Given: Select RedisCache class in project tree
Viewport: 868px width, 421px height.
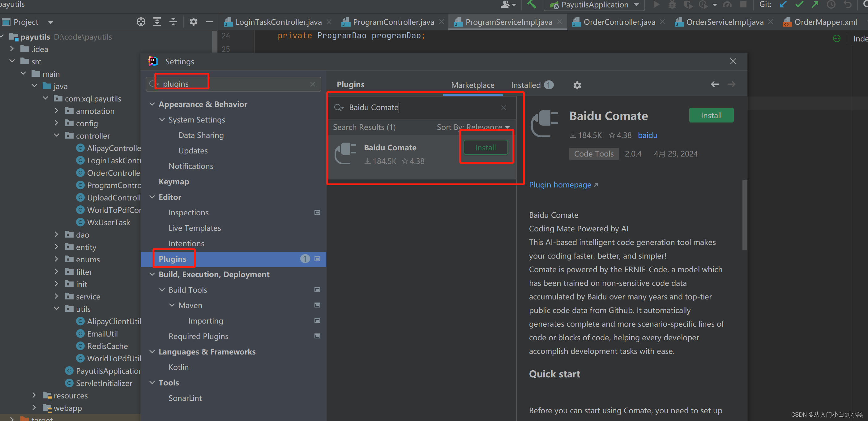Looking at the screenshot, I should (107, 346).
